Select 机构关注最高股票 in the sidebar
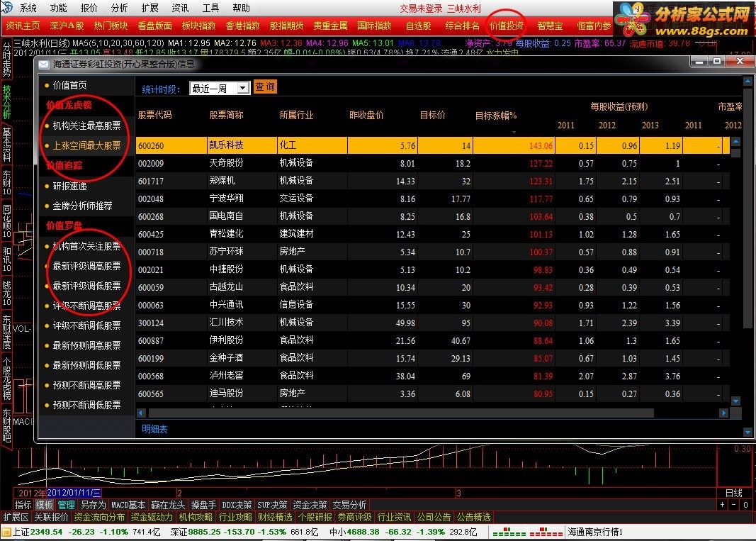 pyautogui.click(x=86, y=126)
